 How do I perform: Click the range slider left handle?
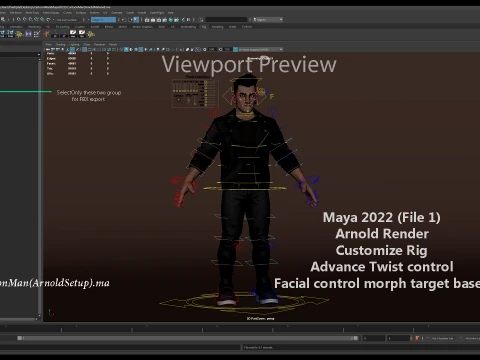19,338
